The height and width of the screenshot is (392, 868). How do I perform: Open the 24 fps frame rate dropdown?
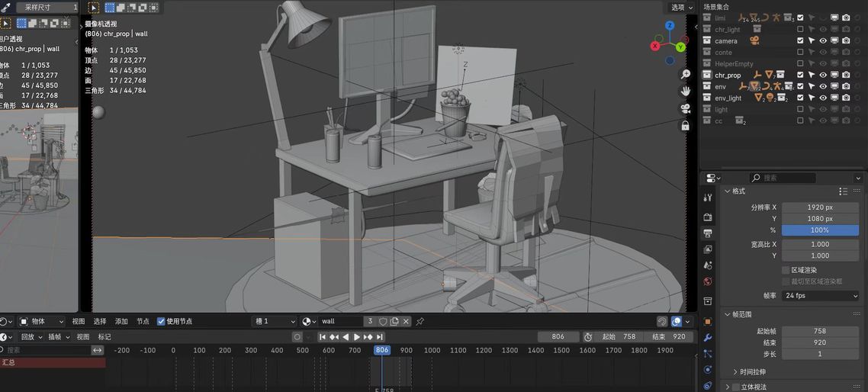[x=820, y=295]
